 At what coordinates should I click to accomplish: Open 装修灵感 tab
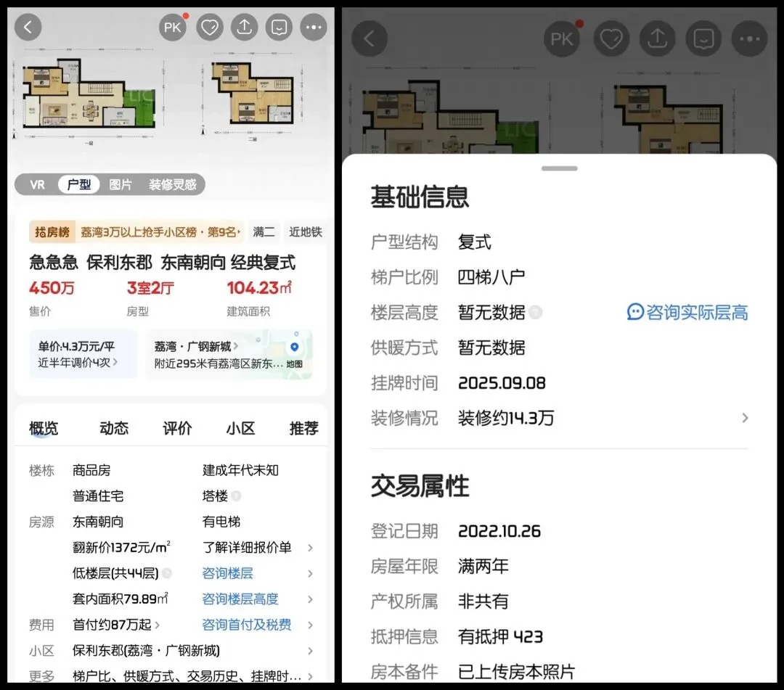point(173,184)
